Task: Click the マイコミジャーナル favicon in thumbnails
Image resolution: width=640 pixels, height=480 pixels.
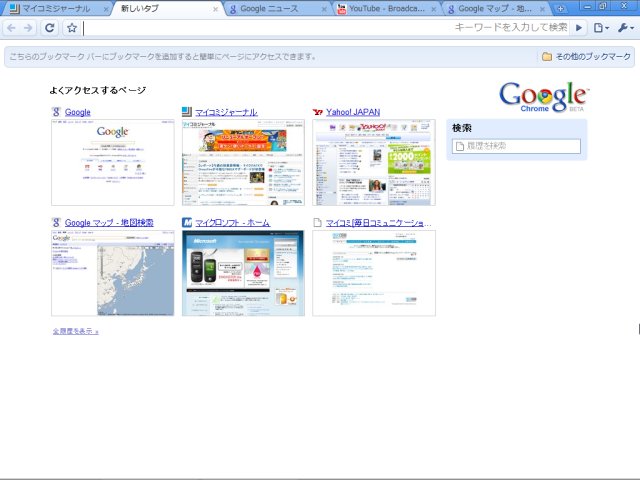Action: point(187,111)
